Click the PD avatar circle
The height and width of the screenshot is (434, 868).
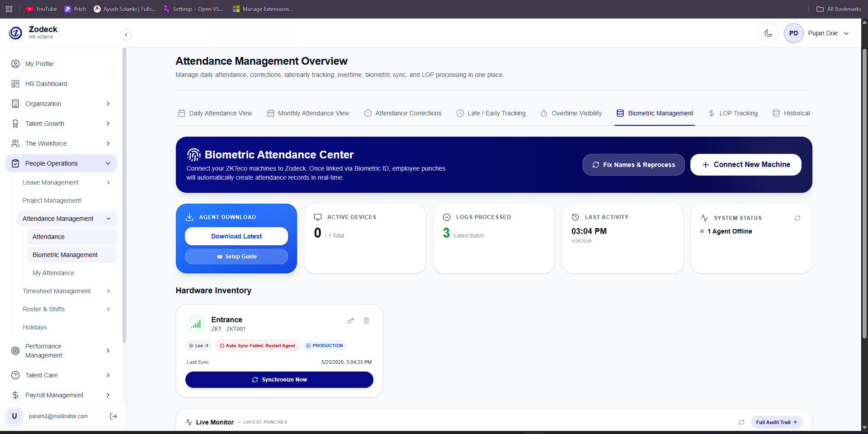point(793,33)
